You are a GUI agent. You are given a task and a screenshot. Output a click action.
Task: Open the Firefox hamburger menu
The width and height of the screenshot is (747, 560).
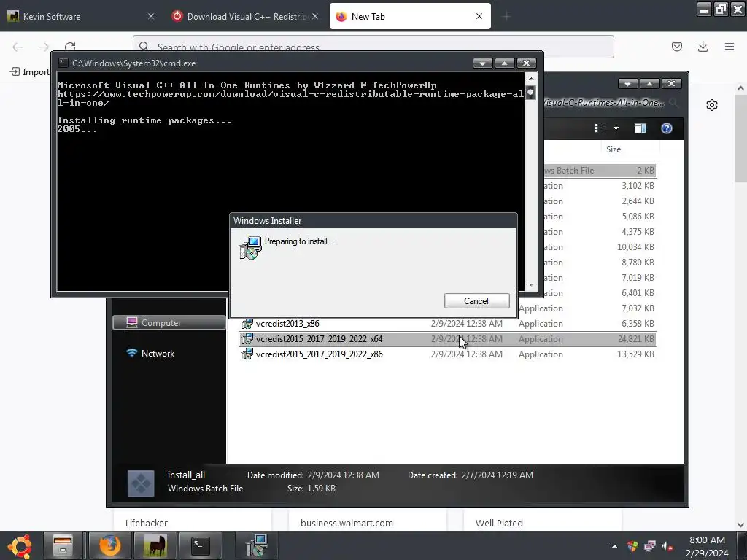click(x=729, y=47)
